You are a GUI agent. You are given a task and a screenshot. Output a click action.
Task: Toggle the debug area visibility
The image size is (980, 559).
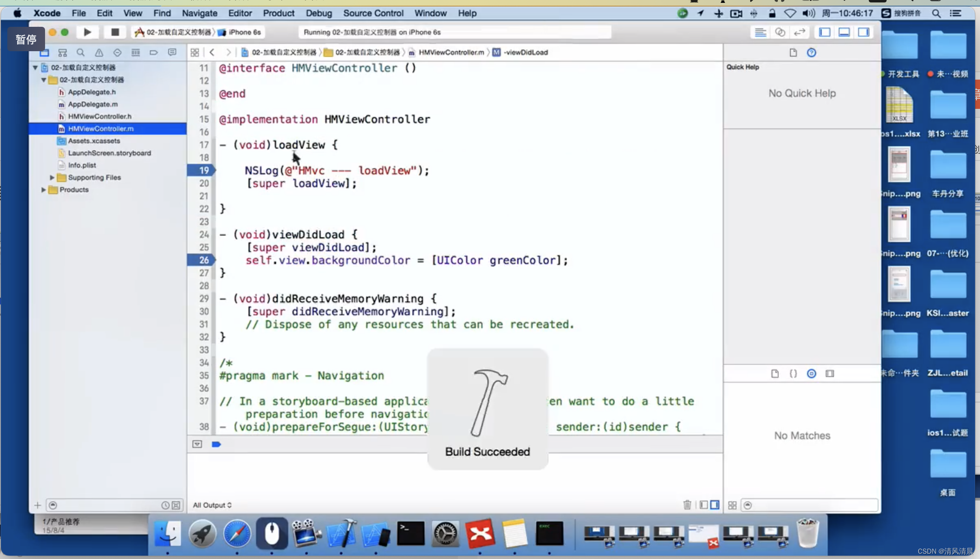tap(844, 32)
